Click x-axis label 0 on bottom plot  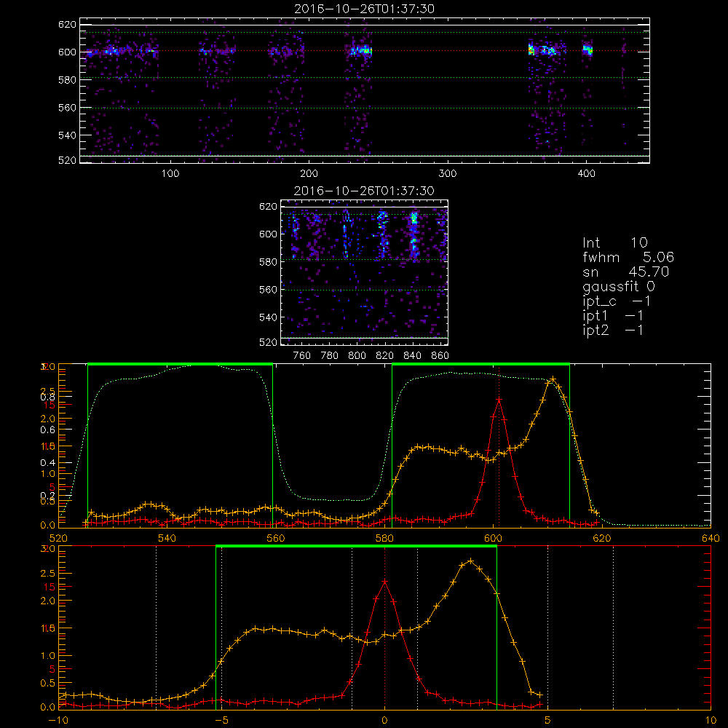(384, 721)
